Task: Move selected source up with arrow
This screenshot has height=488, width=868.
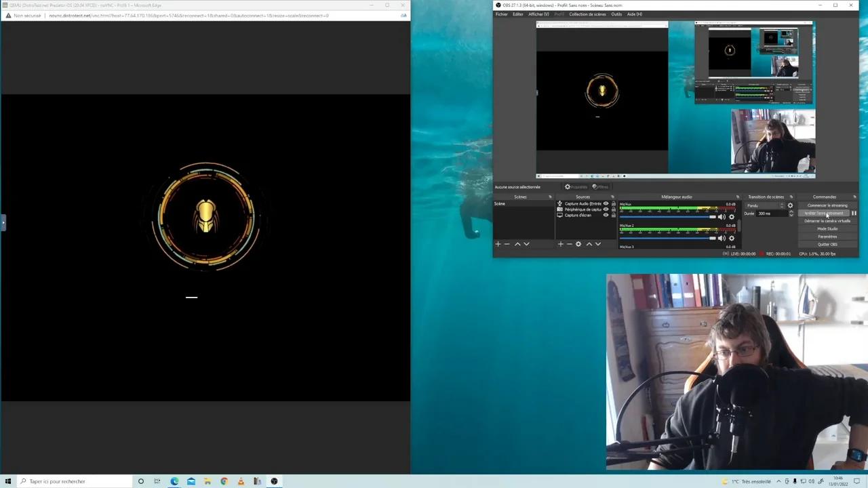Action: click(589, 244)
